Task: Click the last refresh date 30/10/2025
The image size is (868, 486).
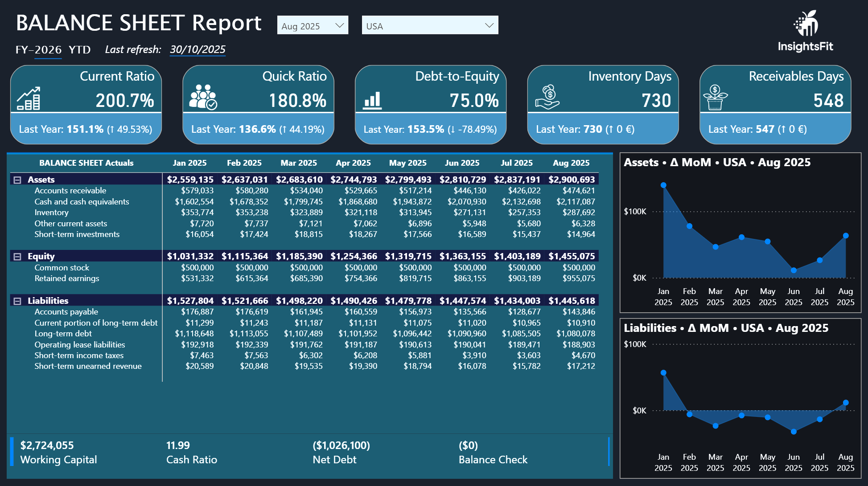Action: pyautogui.click(x=197, y=49)
